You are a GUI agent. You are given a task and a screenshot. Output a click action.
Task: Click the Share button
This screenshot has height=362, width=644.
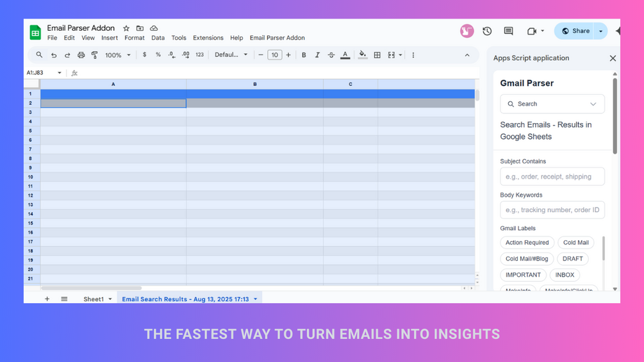[x=575, y=31]
